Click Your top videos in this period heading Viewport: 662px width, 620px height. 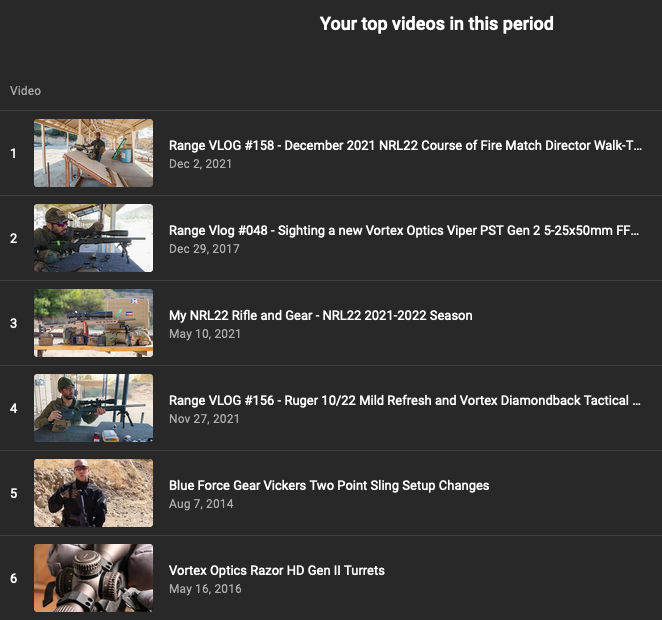pos(436,23)
